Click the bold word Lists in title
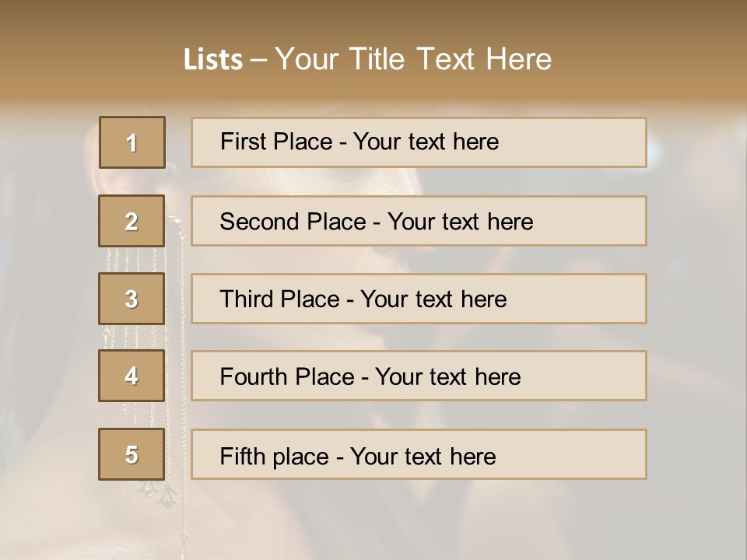 (212, 60)
